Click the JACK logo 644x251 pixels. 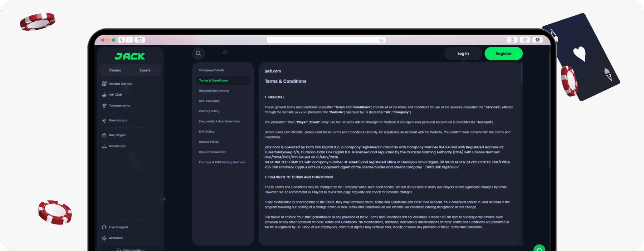(x=130, y=56)
